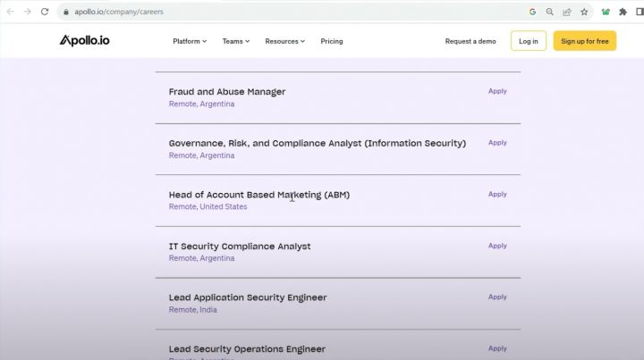Open the Pricing page

click(332, 41)
